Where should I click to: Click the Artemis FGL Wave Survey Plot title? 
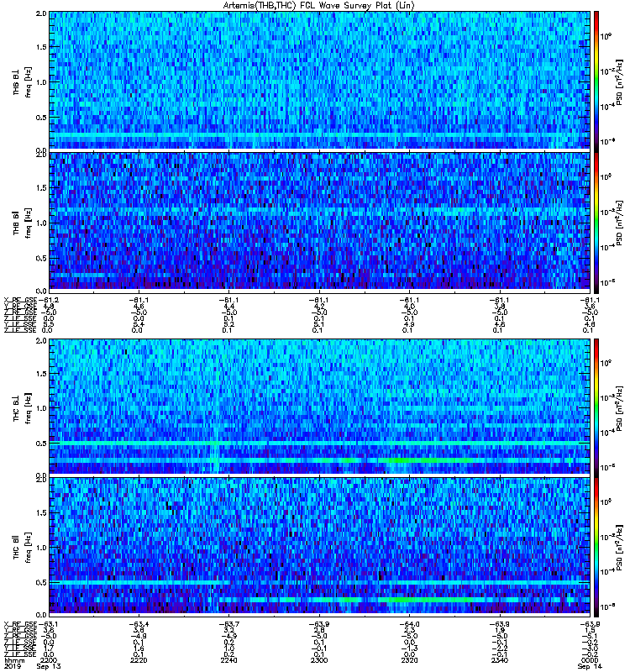(319, 5)
